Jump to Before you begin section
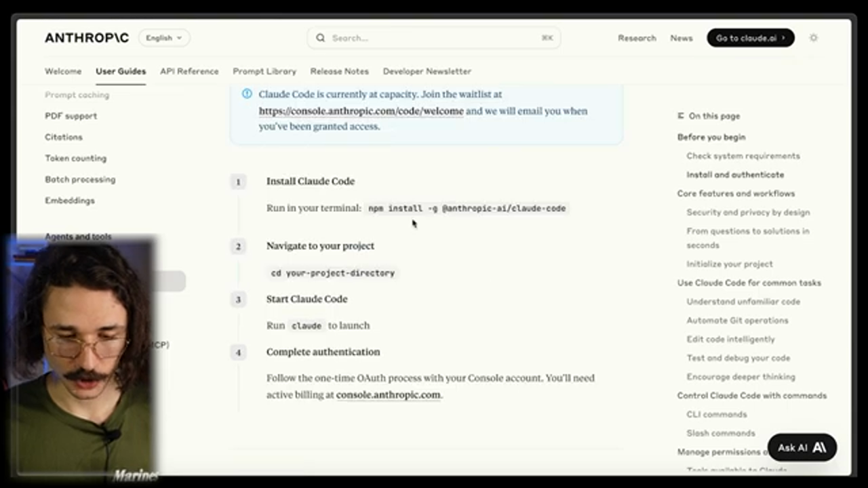Viewport: 868px width, 488px height. click(x=711, y=137)
